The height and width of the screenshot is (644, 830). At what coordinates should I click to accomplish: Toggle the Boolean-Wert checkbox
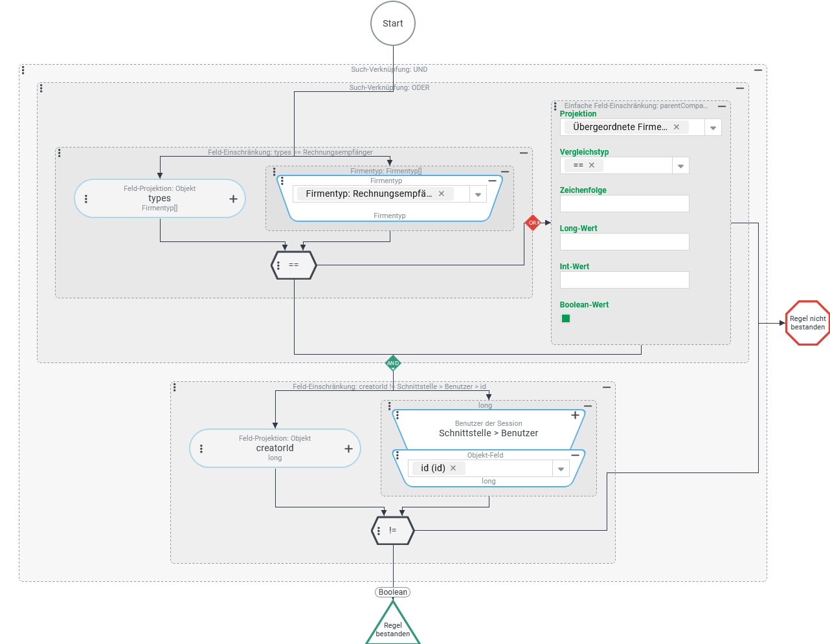pos(566,318)
